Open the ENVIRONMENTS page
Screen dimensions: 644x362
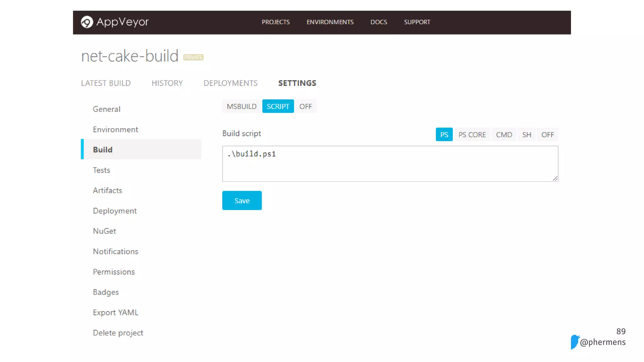tap(330, 22)
